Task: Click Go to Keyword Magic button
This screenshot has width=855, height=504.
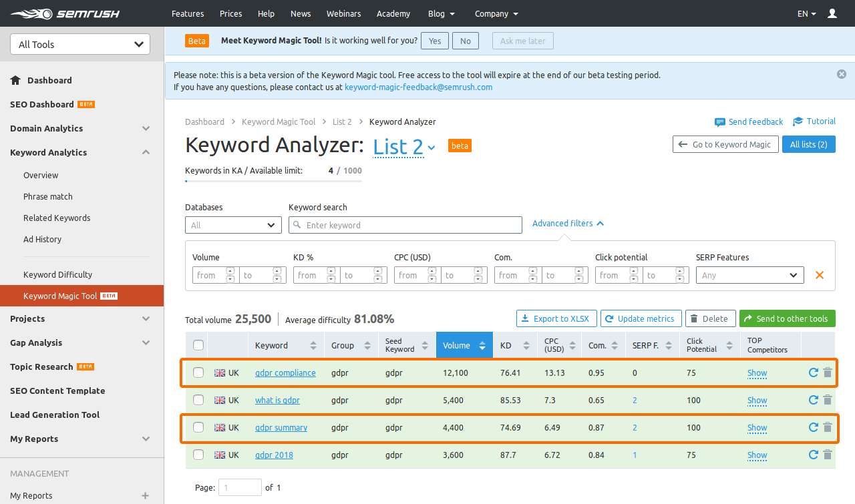Action: (x=725, y=144)
